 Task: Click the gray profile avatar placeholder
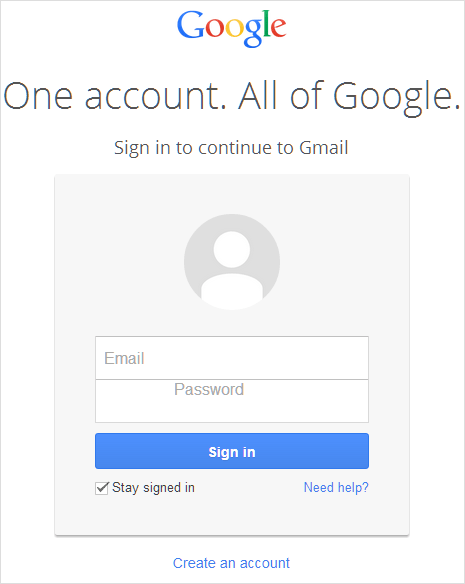point(232,262)
